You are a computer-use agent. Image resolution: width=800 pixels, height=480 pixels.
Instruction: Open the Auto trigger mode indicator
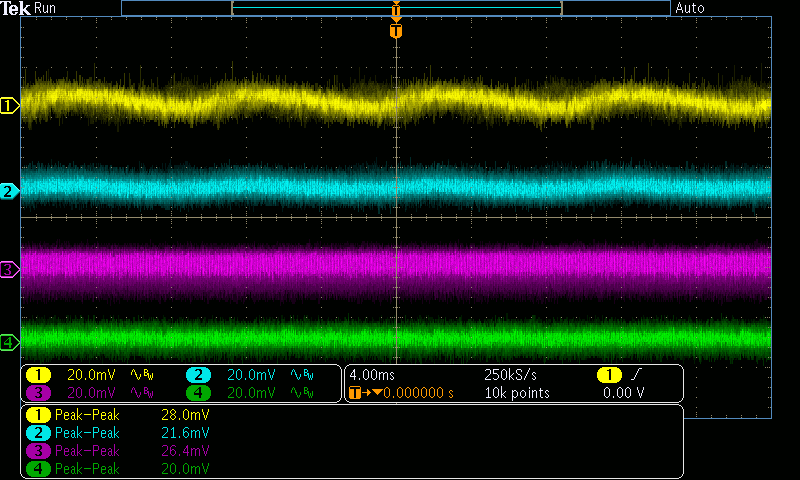click(x=690, y=8)
